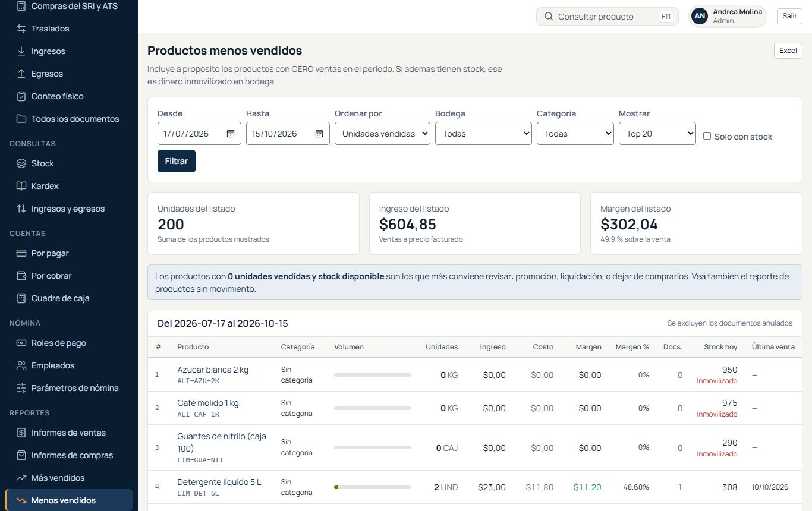Open Informes de ventas in sidebar
Viewport: 812px width, 511px height.
pyautogui.click(x=69, y=433)
